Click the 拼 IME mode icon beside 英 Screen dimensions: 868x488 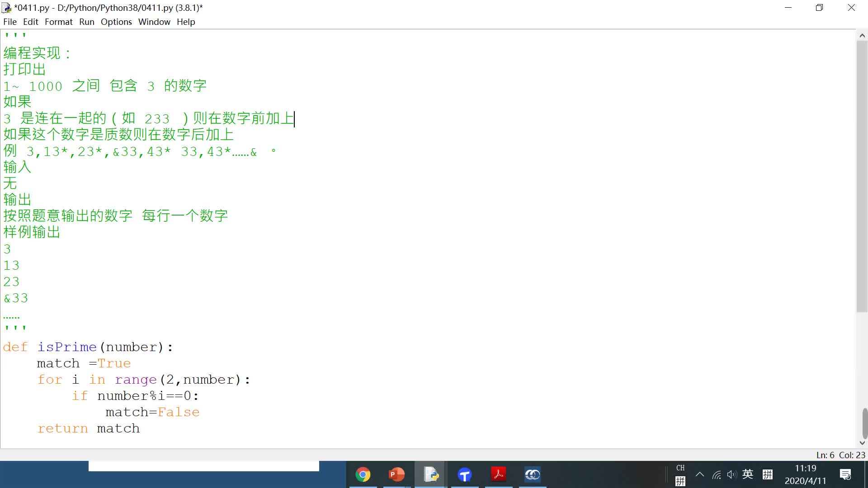click(x=768, y=474)
